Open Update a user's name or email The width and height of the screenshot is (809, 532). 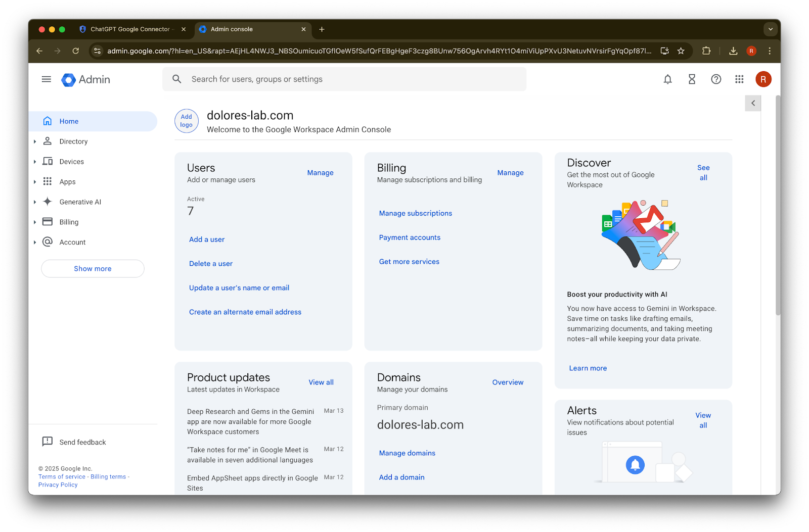tap(239, 288)
